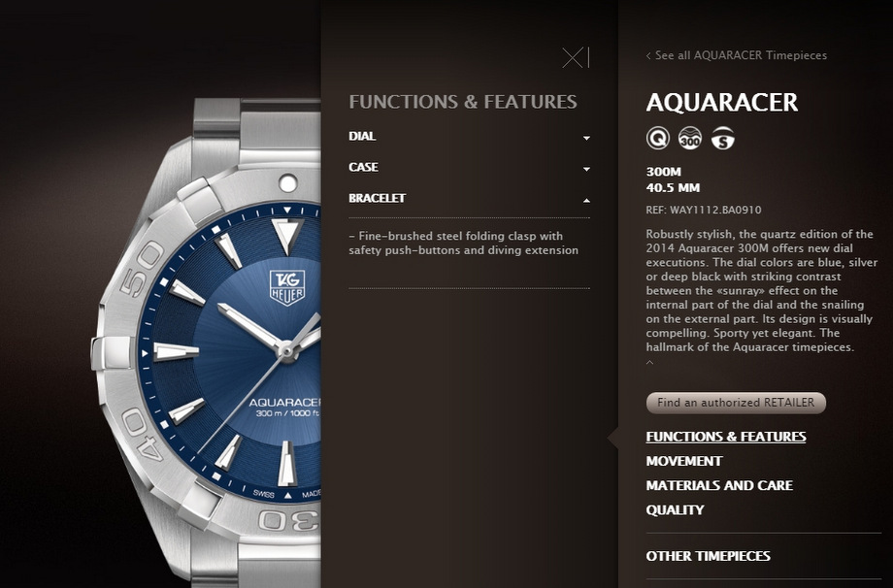Click the quartz Q icon under Aquaracer
Image resolution: width=893 pixels, height=588 pixels.
pyautogui.click(x=658, y=139)
